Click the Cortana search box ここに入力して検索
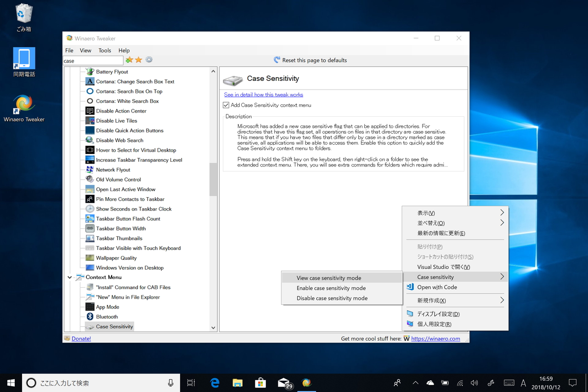588x392 pixels. click(100, 383)
